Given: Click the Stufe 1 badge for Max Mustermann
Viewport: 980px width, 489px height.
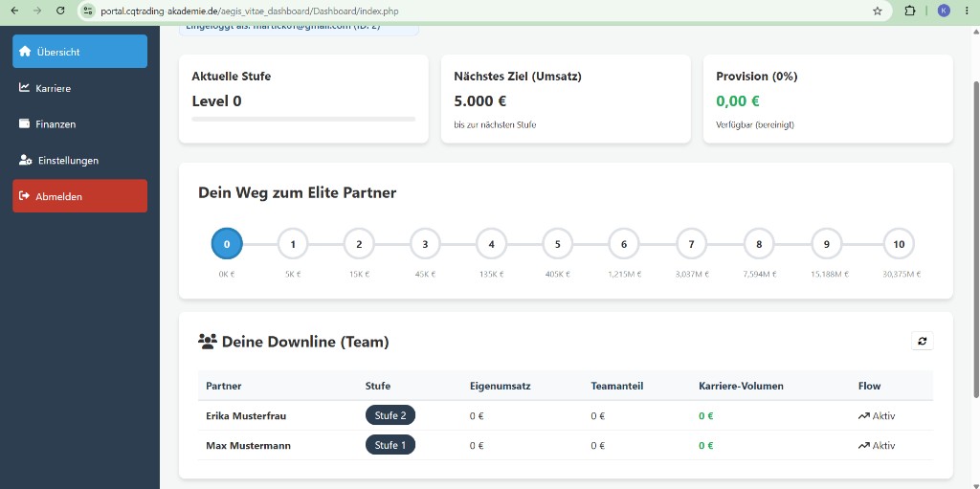Looking at the screenshot, I should point(390,445).
